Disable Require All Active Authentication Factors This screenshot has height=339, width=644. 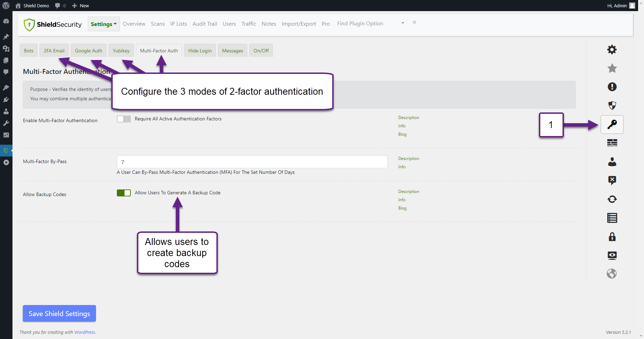pos(123,119)
